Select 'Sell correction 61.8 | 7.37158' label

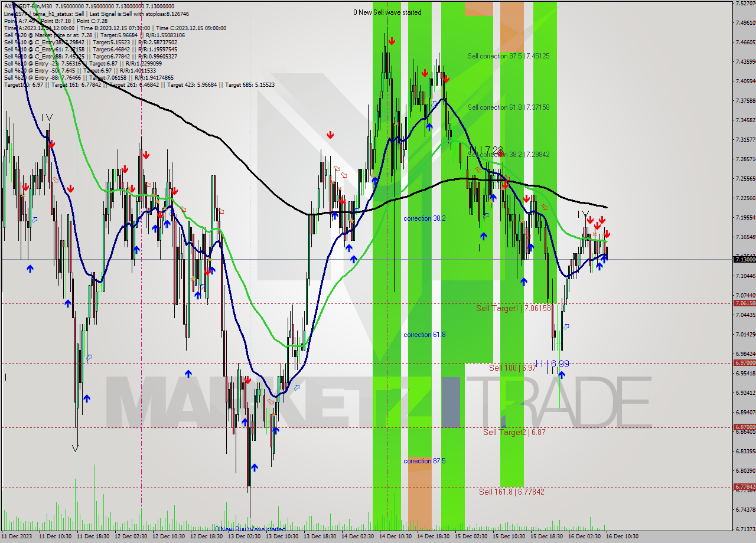[x=509, y=107]
